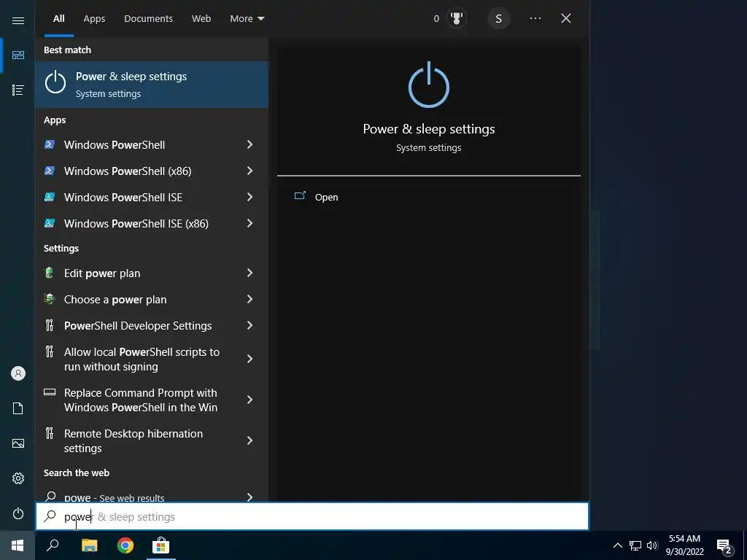Expand Windows PowerShell result chevron
The height and width of the screenshot is (560, 747).
point(249,145)
